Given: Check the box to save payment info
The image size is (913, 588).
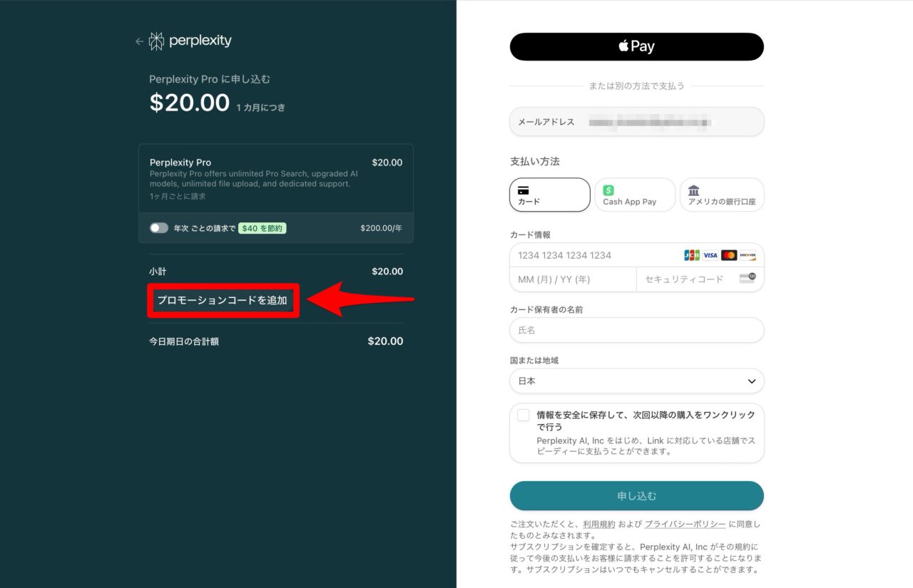Looking at the screenshot, I should pyautogui.click(x=523, y=414).
